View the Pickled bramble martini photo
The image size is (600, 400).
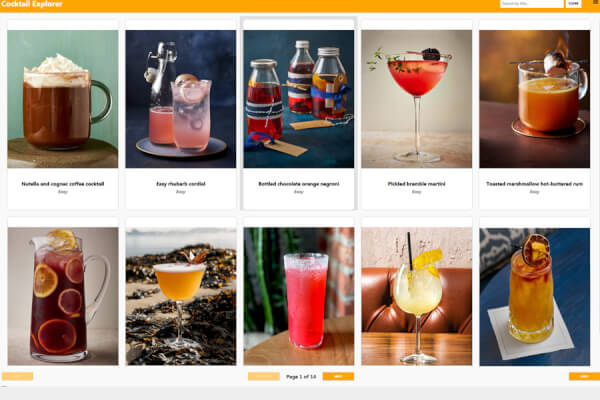[x=416, y=99]
